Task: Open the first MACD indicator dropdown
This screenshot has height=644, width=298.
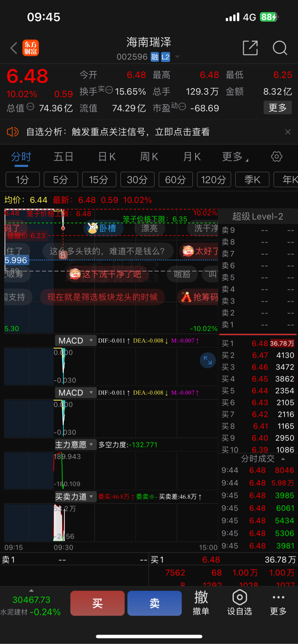Action: click(75, 341)
